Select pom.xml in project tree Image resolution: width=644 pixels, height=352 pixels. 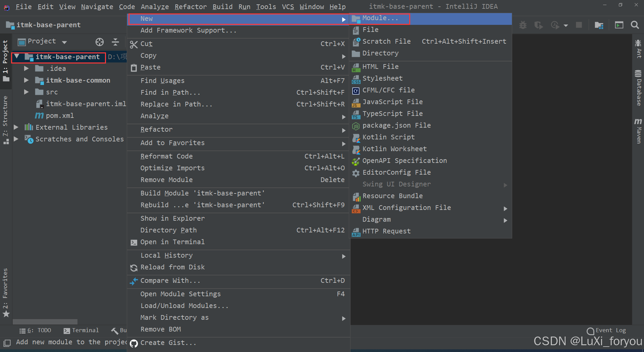click(55, 116)
